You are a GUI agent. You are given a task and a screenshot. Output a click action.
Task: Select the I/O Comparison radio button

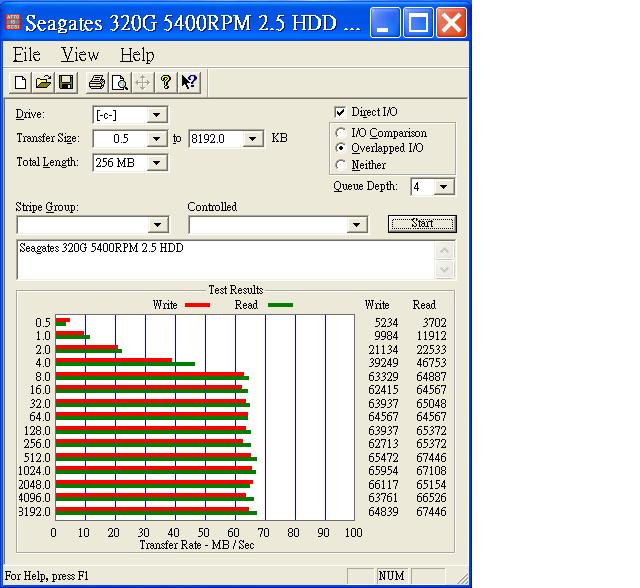[x=340, y=133]
